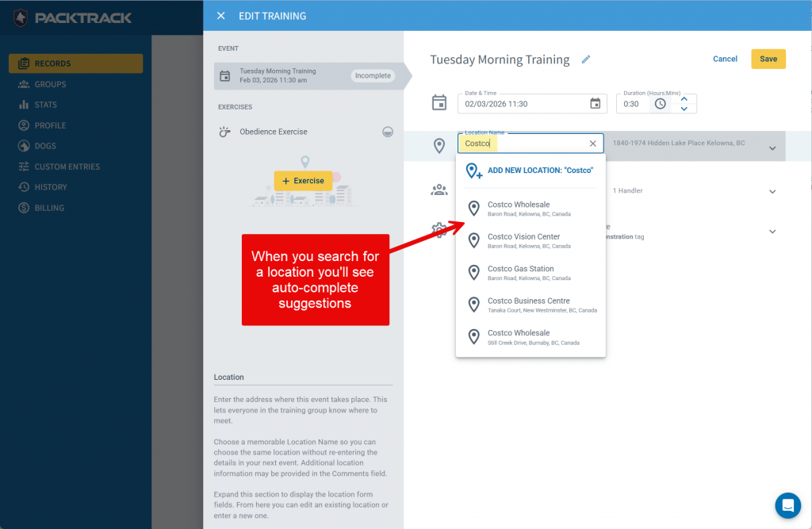Clear the Location Name search text
This screenshot has width=812, height=529.
tap(592, 144)
